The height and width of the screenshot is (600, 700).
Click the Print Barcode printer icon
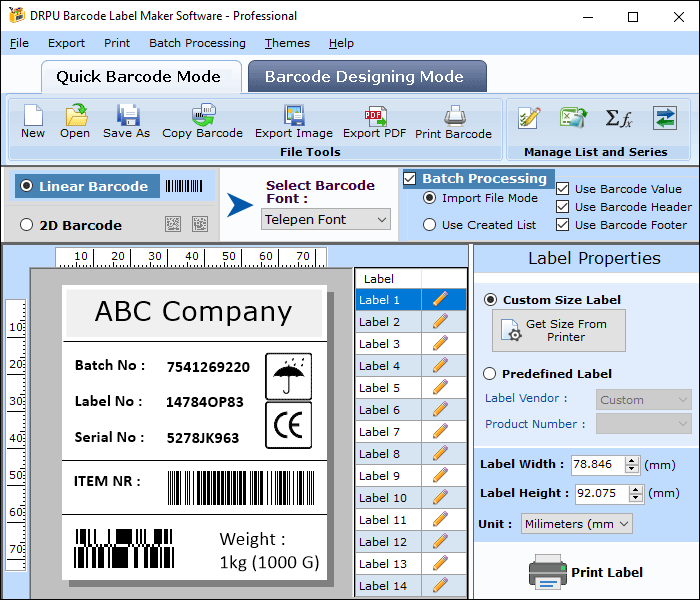click(454, 116)
